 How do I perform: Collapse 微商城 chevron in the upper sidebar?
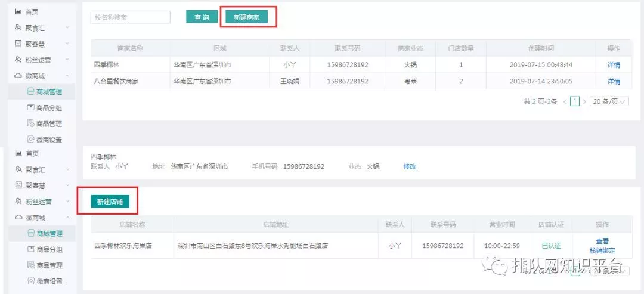[x=67, y=76]
